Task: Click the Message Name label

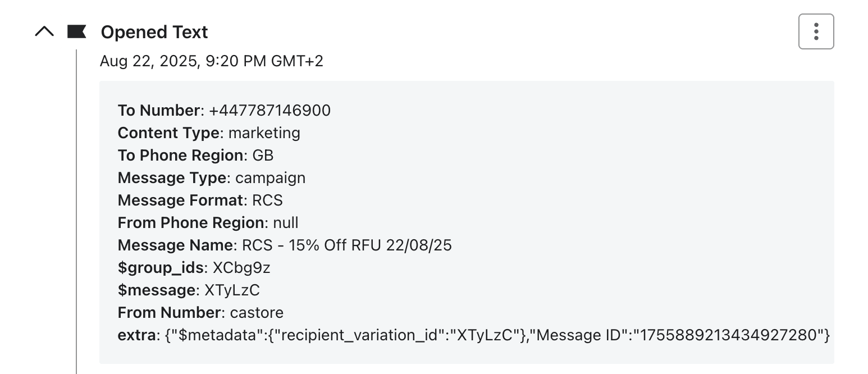Action: tap(176, 245)
